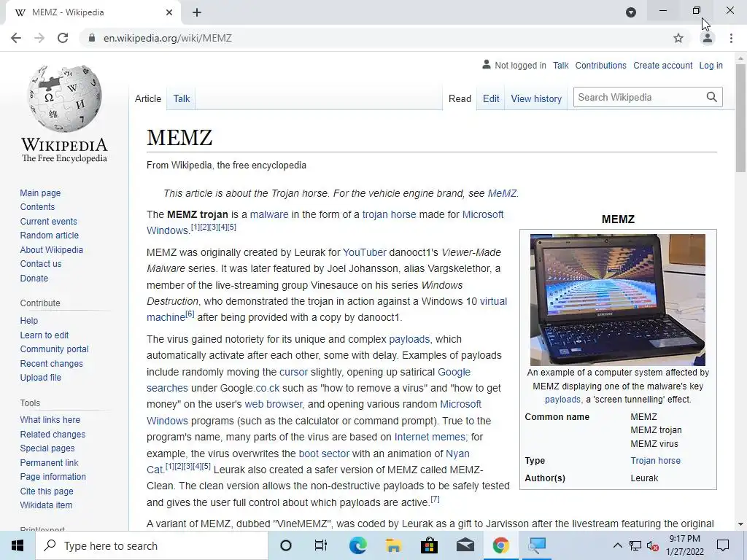747x560 pixels.
Task: Follow the malware link in the intro
Action: pyautogui.click(x=269, y=214)
